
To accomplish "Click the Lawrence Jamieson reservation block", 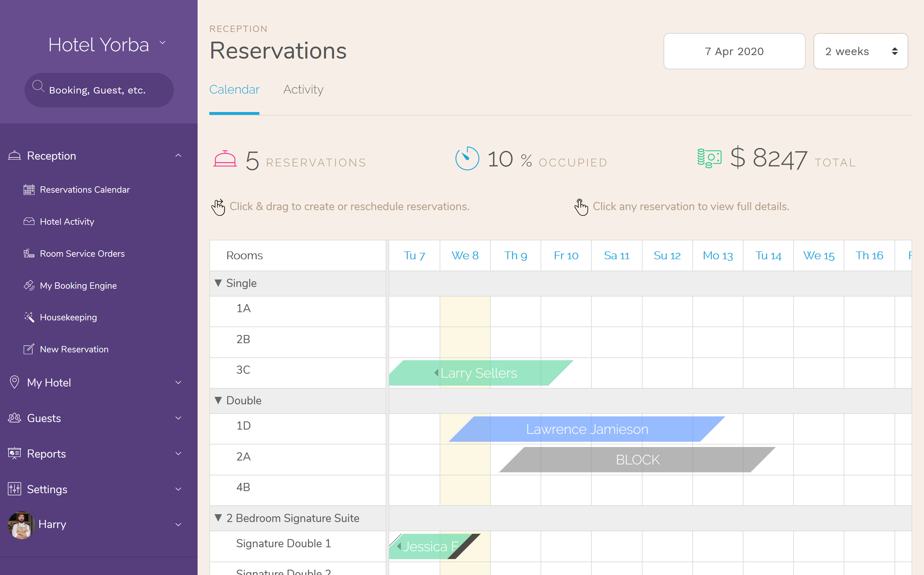I will point(585,428).
